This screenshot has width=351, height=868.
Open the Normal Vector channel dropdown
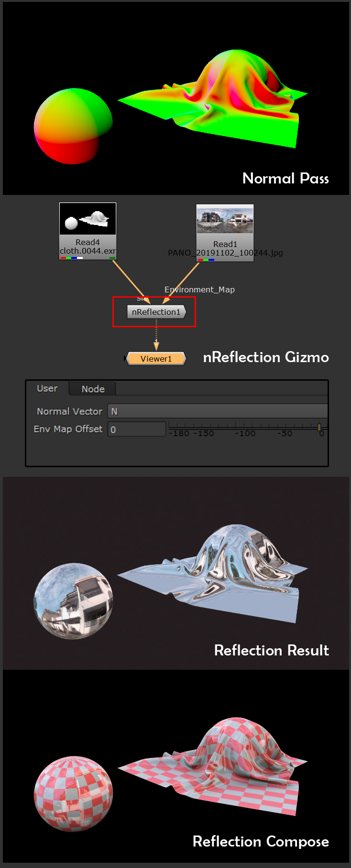click(x=218, y=411)
